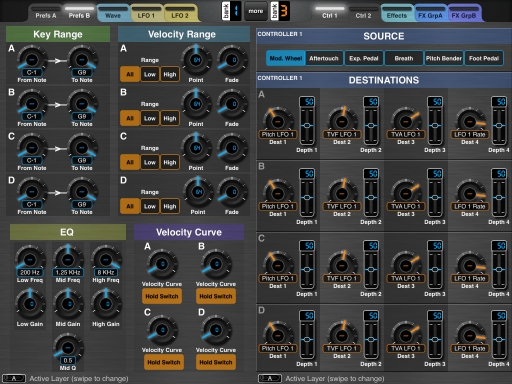Click Key Range C From Note knob
The image size is (512, 384).
32,148
